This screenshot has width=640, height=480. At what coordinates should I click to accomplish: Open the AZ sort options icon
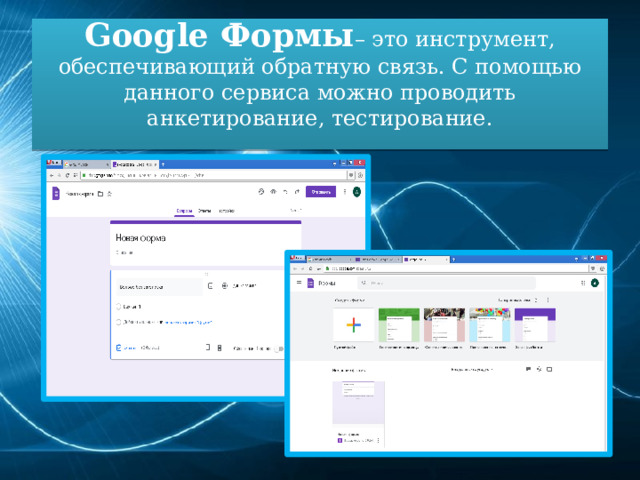pos(539,369)
